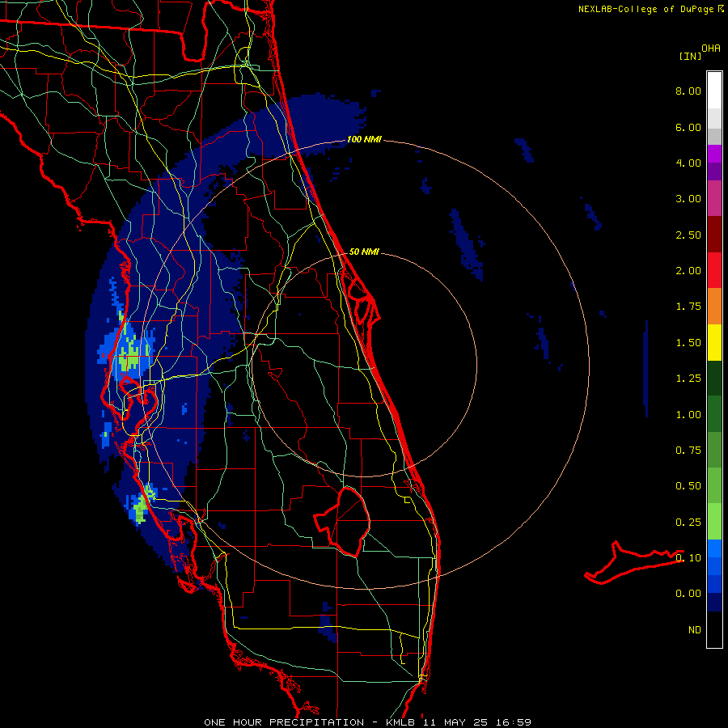Pick the yellow legend swatch
The image size is (728, 728).
[714, 342]
